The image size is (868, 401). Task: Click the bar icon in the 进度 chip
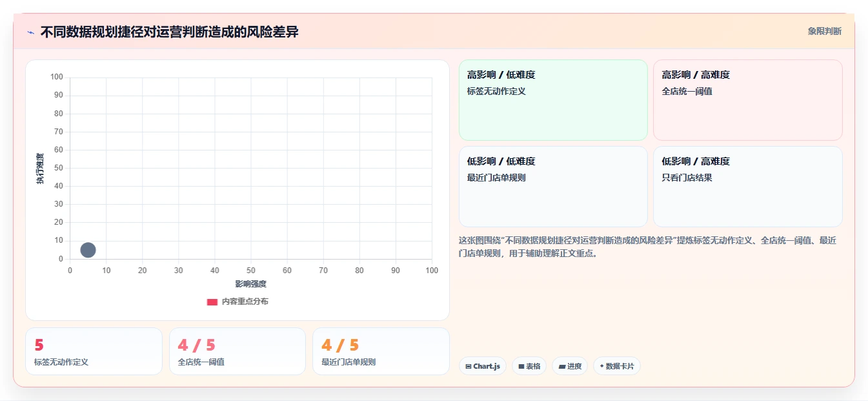562,366
